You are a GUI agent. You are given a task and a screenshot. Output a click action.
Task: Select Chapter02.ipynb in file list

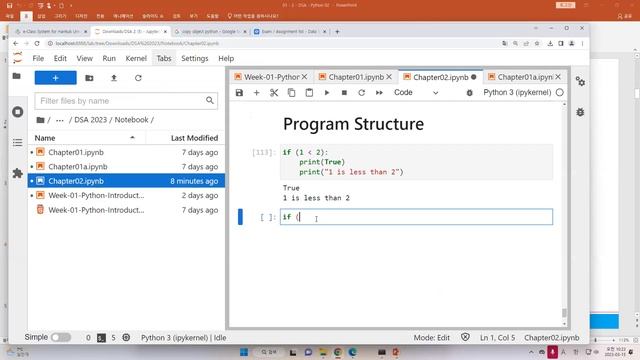(x=127, y=181)
